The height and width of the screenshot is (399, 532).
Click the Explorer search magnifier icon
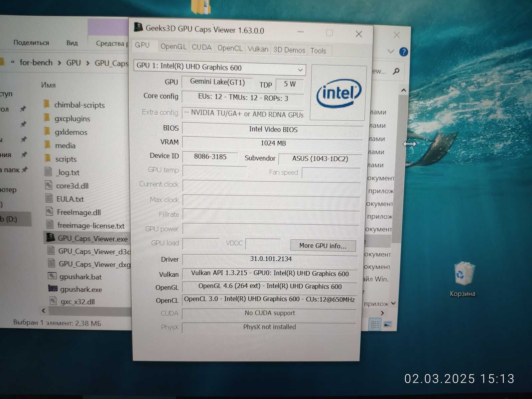(396, 71)
